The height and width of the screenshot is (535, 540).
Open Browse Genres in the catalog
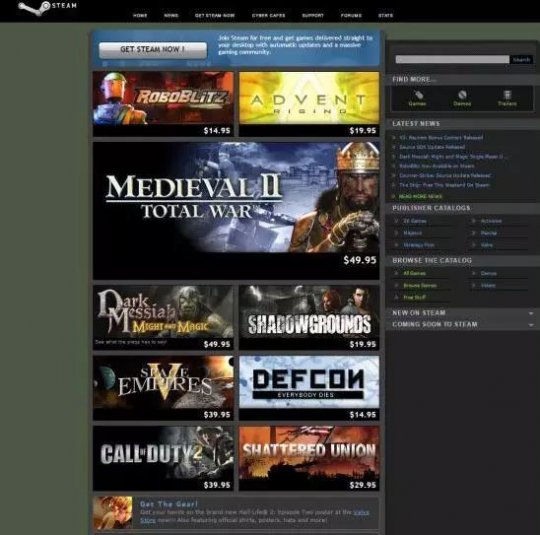pos(420,286)
